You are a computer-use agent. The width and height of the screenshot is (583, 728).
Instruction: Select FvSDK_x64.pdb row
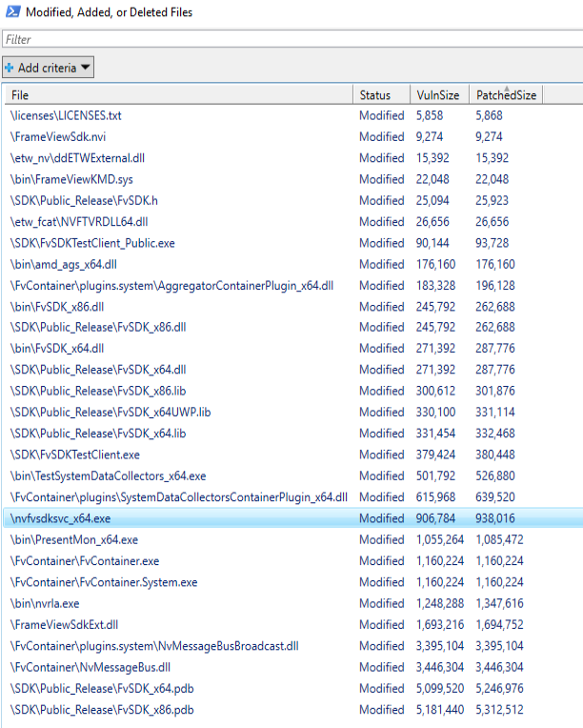(x=293, y=689)
